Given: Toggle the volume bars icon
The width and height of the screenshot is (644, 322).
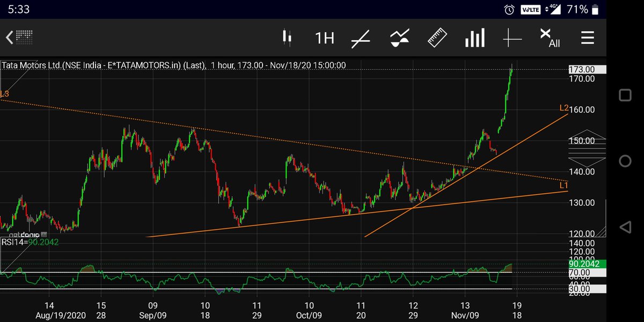Looking at the screenshot, I should tap(474, 38).
